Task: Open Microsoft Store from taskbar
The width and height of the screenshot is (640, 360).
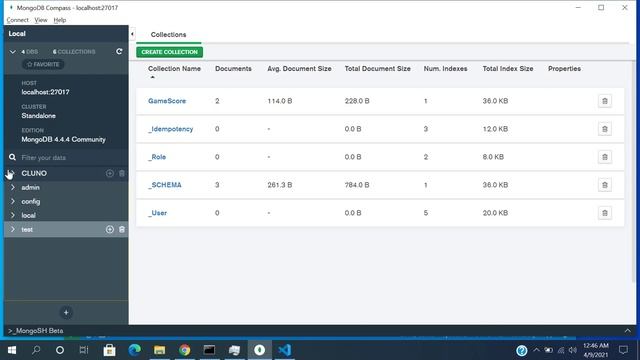Action: [x=109, y=350]
